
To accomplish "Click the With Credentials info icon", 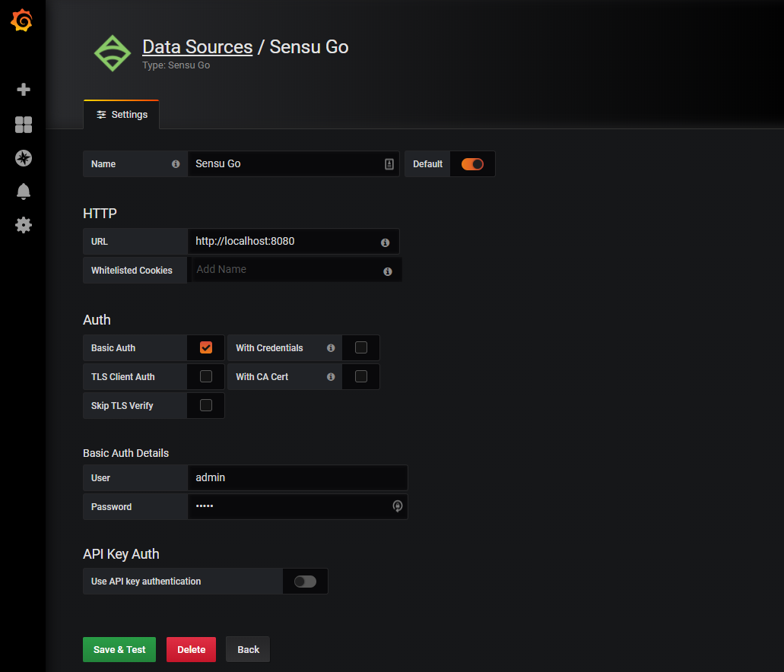I will [331, 348].
